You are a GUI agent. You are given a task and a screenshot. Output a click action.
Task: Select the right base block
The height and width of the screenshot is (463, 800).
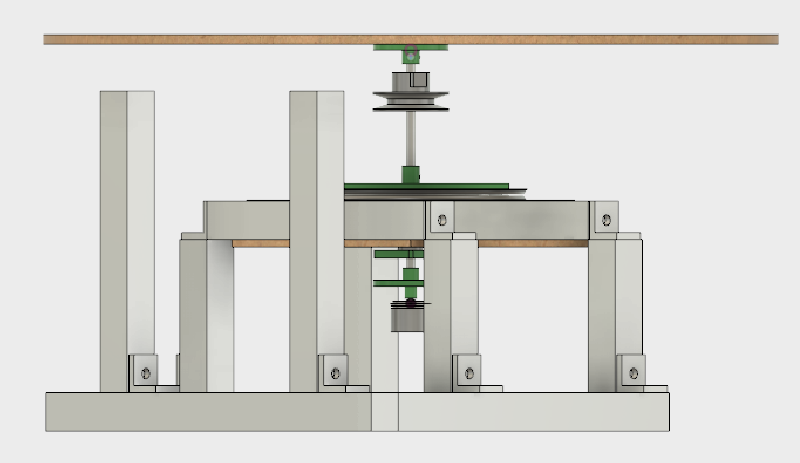[530, 412]
